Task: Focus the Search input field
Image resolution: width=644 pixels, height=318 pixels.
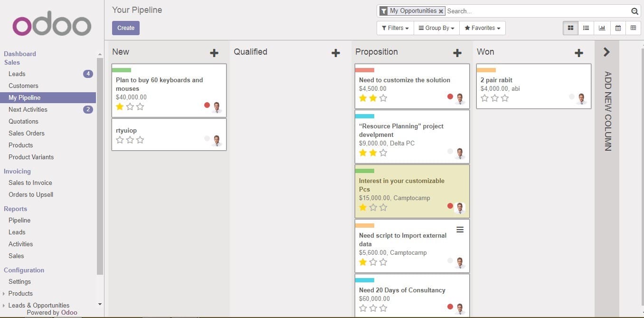Action: (x=538, y=11)
